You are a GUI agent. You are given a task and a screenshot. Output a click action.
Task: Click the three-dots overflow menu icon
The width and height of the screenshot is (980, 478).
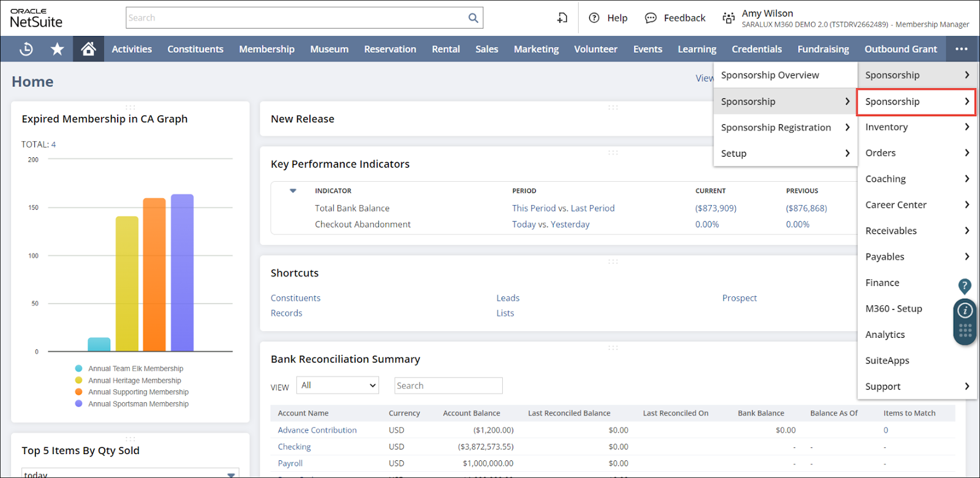pyautogui.click(x=961, y=49)
